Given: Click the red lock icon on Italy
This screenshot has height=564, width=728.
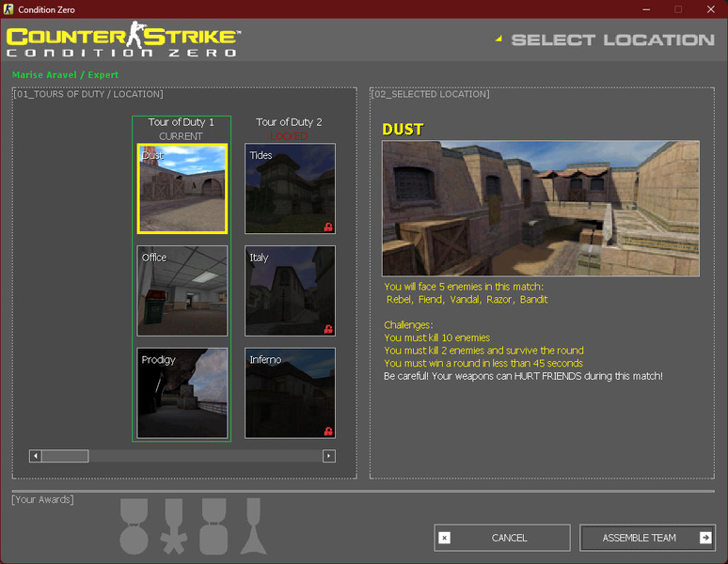Looking at the screenshot, I should (328, 329).
